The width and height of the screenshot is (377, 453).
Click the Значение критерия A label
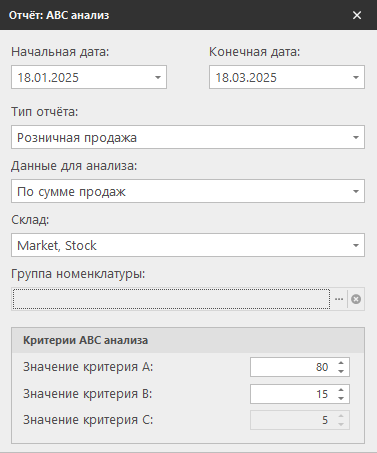(x=88, y=367)
